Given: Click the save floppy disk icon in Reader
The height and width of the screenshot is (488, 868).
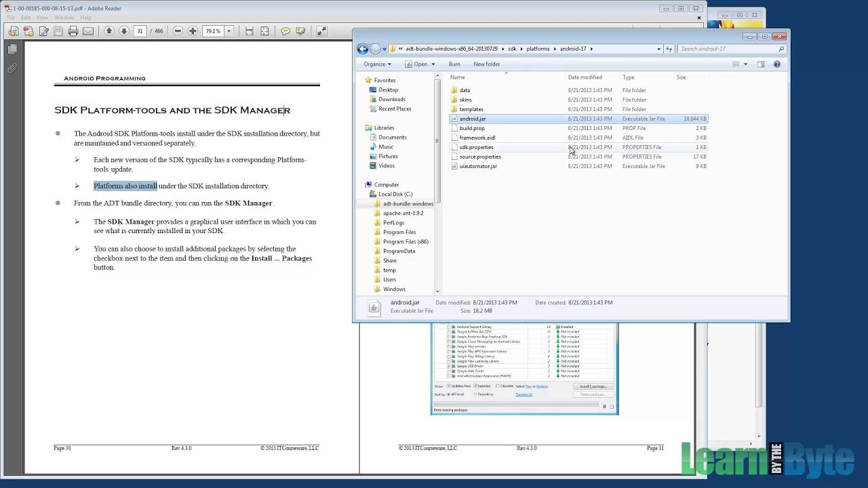Looking at the screenshot, I should tap(58, 31).
